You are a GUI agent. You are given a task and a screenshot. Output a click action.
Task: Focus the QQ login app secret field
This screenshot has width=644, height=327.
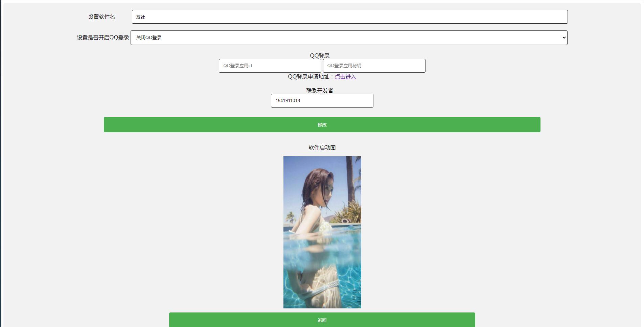pyautogui.click(x=374, y=66)
